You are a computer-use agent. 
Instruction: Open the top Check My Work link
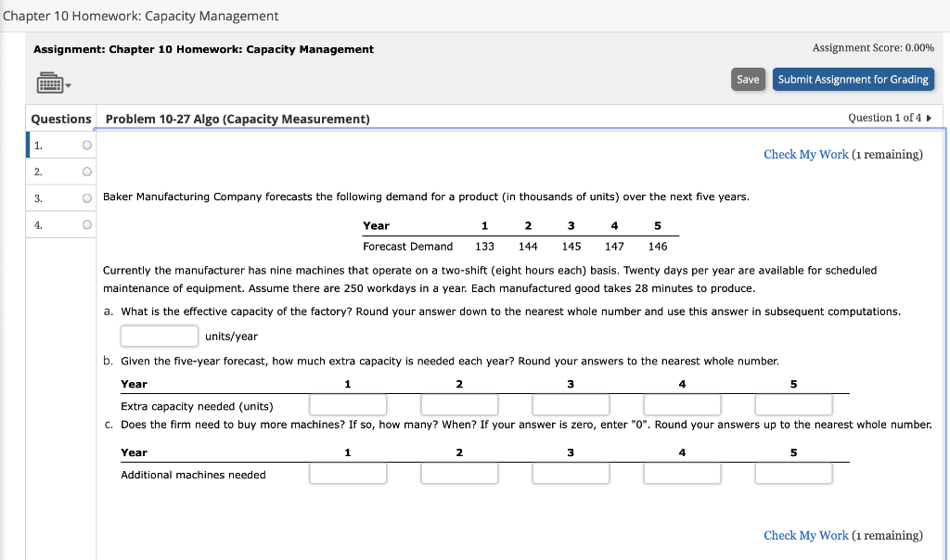click(x=805, y=156)
